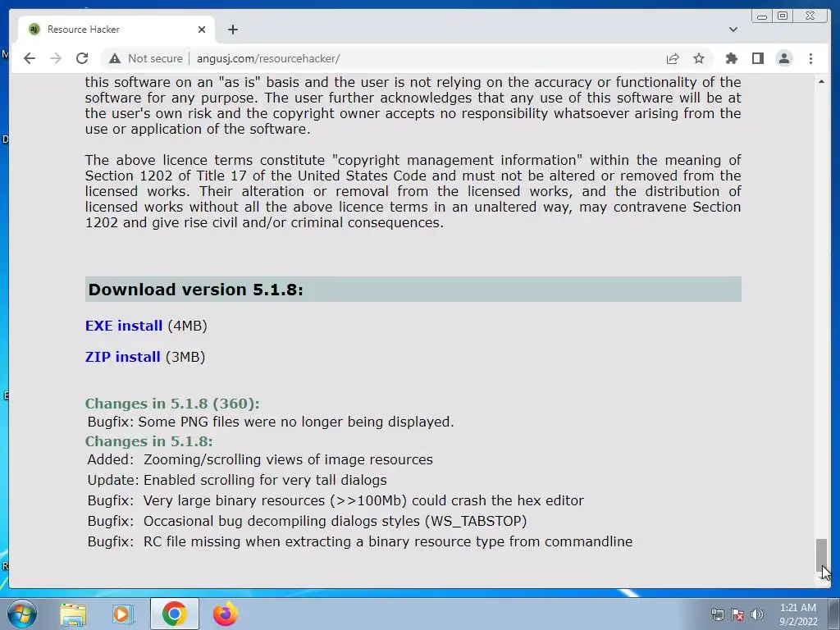Screen dimensions: 840x630
Task: Open the Windows Start menu
Action: (x=21, y=614)
